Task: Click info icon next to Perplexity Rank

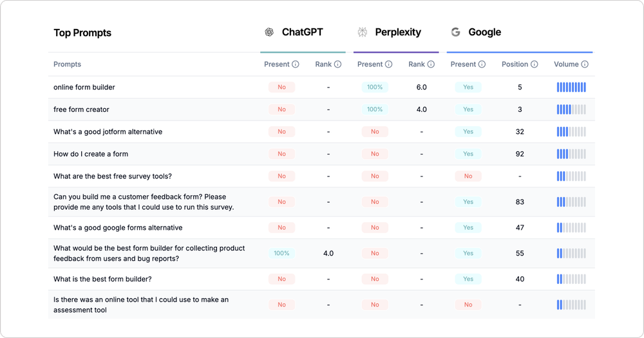Action: (431, 64)
